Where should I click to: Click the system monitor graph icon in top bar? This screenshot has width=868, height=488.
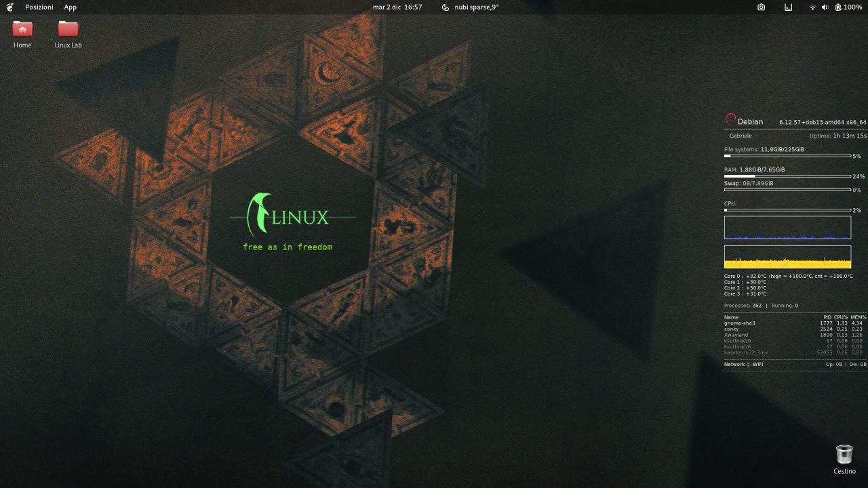tap(788, 7)
